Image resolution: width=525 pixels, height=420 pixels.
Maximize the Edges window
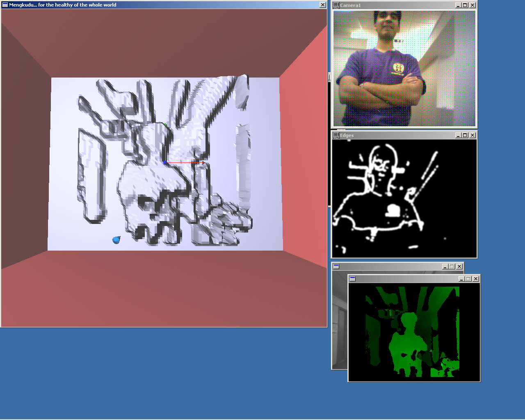pyautogui.click(x=465, y=135)
